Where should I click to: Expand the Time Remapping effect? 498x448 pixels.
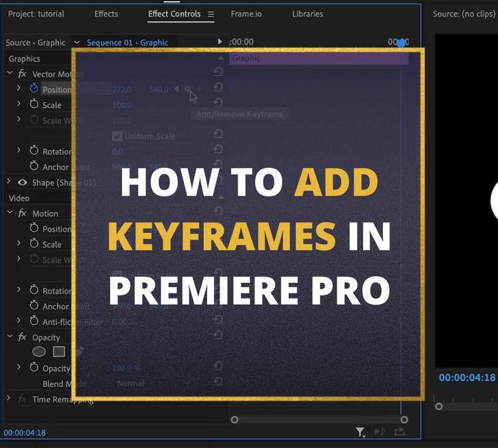[9, 398]
